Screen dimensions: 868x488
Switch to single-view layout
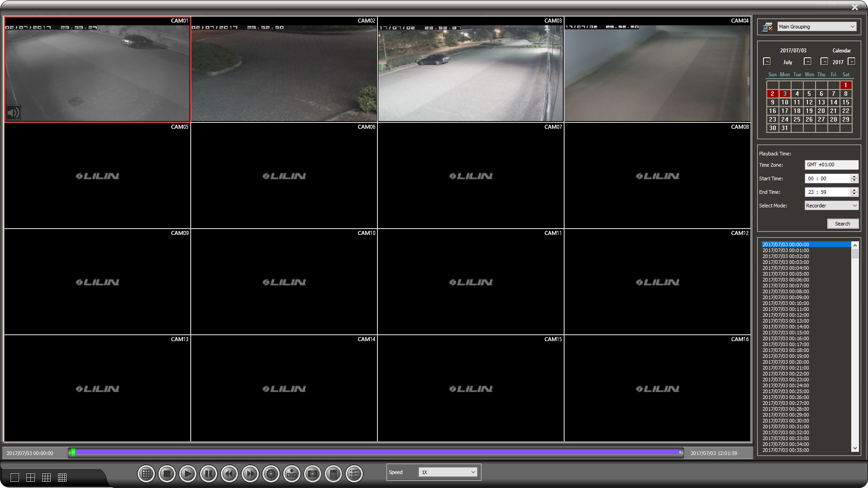14,478
